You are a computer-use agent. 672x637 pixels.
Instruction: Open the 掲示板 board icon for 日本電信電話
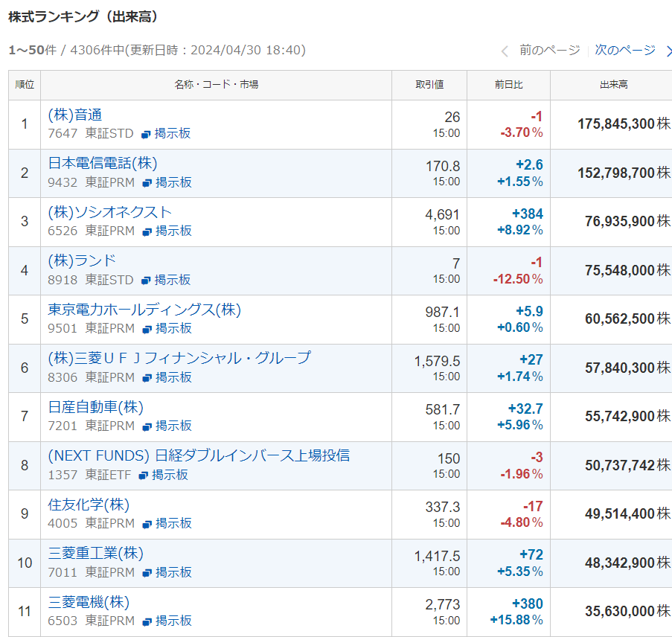[x=147, y=183]
